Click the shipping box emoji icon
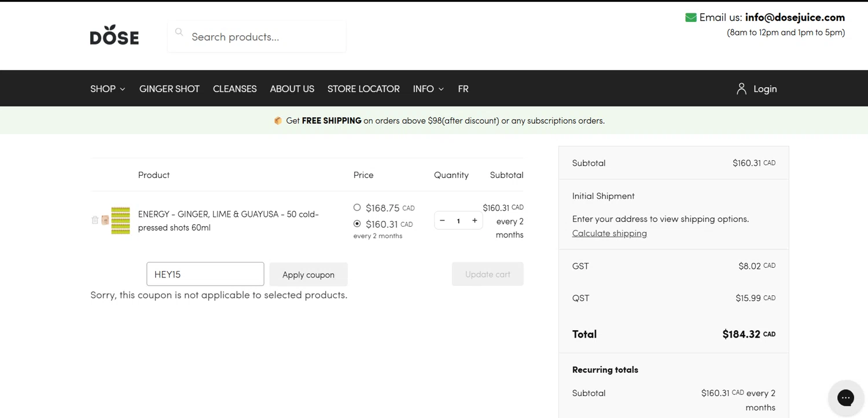 tap(278, 121)
